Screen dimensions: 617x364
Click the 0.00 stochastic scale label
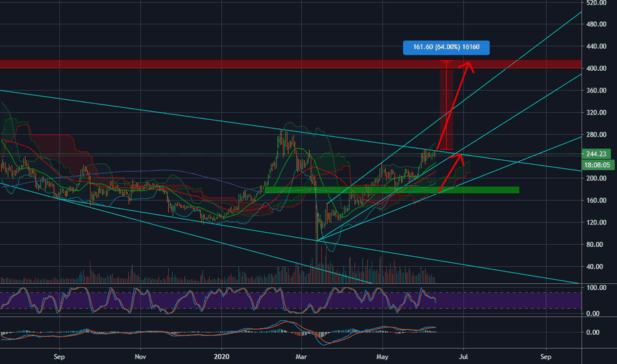tap(593, 314)
